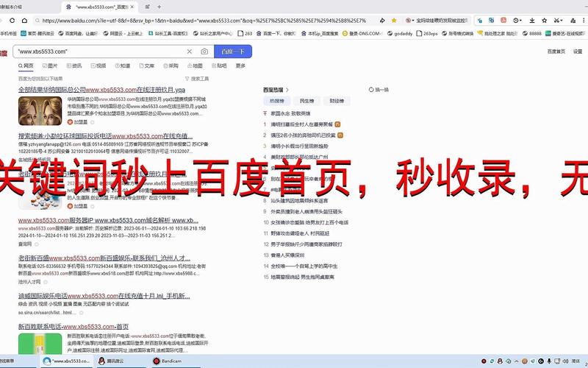Open the downloads icon in browser toolbar
Screen dimensions: 588x368
point(531,21)
